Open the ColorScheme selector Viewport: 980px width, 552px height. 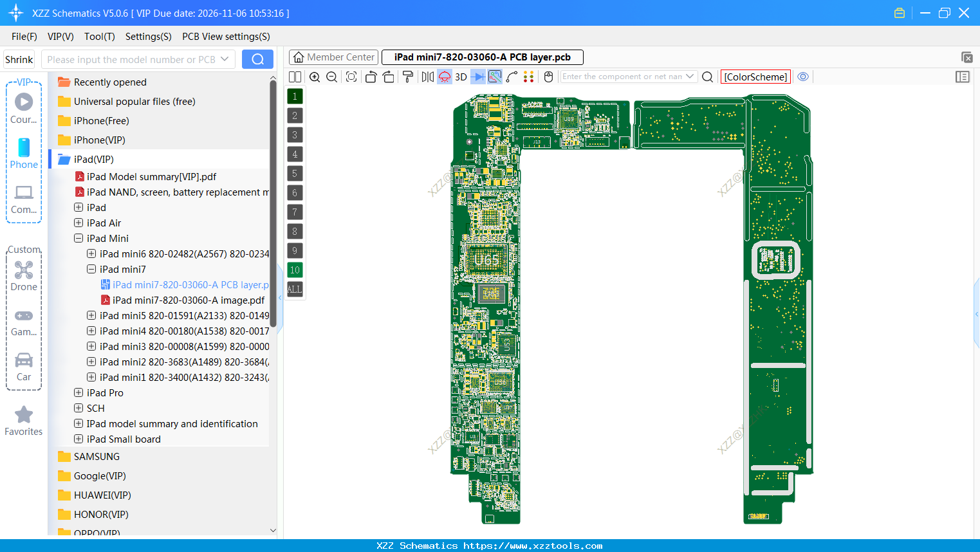pos(755,76)
